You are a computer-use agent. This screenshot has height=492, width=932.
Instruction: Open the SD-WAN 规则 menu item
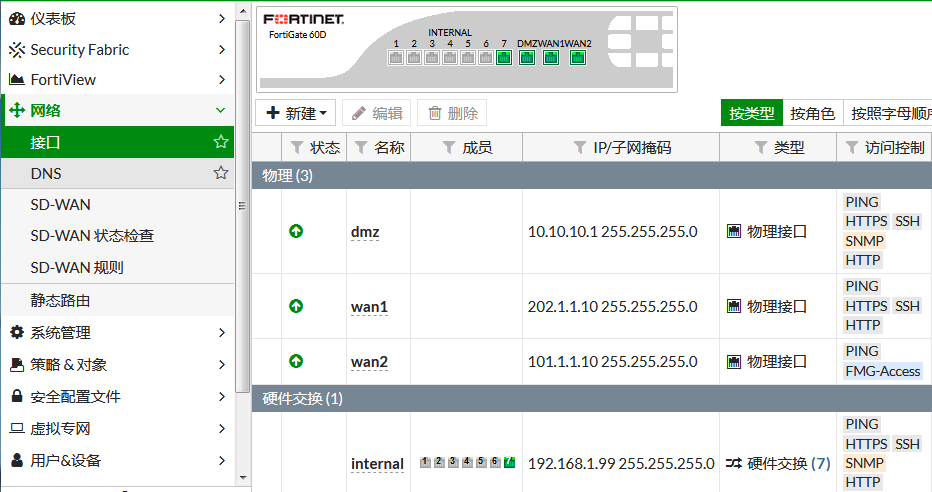77,268
